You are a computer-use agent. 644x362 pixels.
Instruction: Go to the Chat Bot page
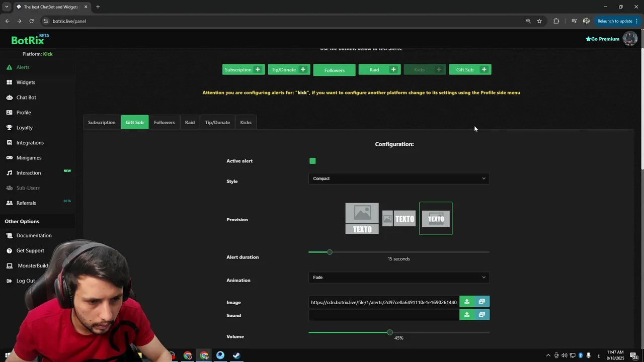[x=26, y=98]
